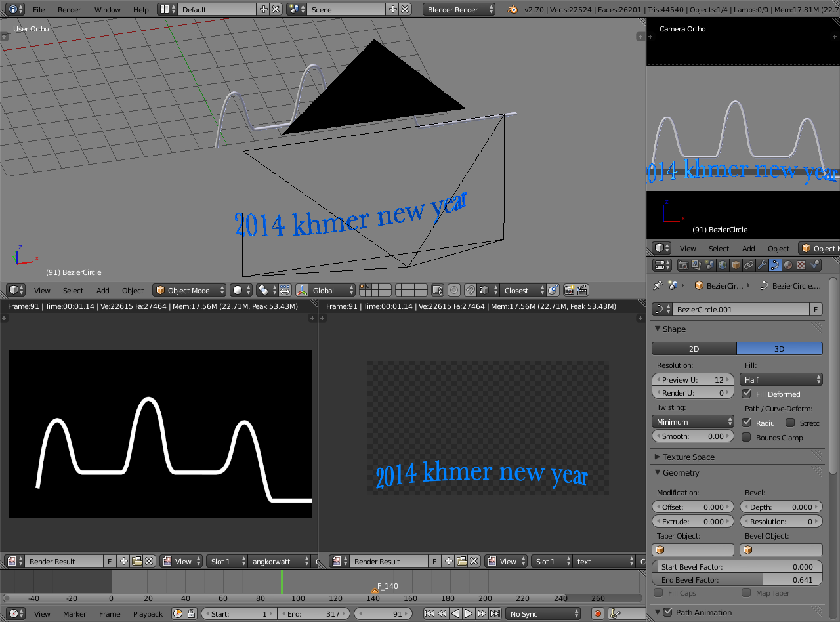Click the OpenGL render animation clapper icon

pos(581,290)
